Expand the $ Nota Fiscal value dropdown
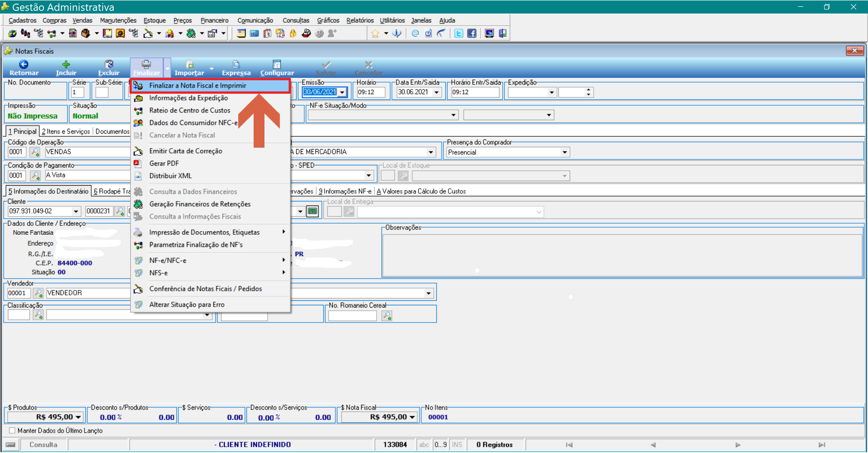Viewport: 868px width, 453px height. click(x=412, y=417)
